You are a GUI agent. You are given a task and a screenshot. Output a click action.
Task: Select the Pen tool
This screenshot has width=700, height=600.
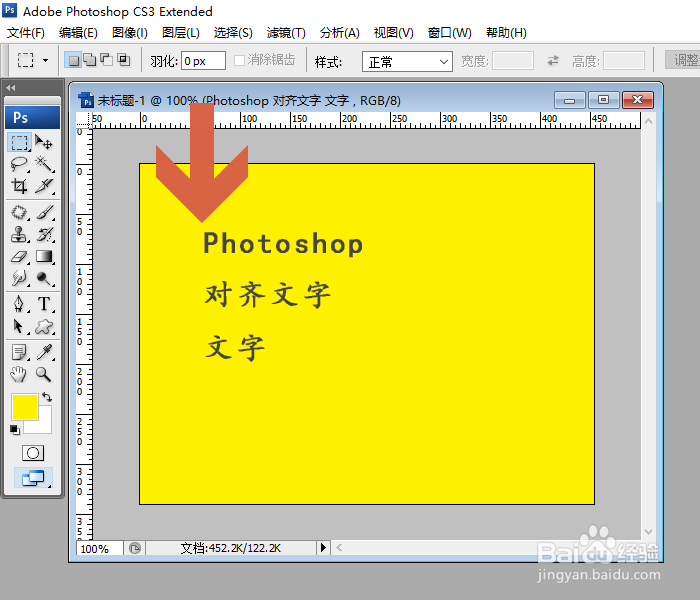19,304
